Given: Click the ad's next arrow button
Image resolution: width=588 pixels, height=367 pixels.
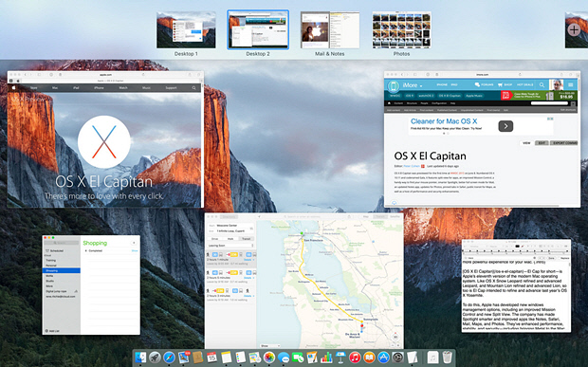Looking at the screenshot, I should tap(505, 126).
